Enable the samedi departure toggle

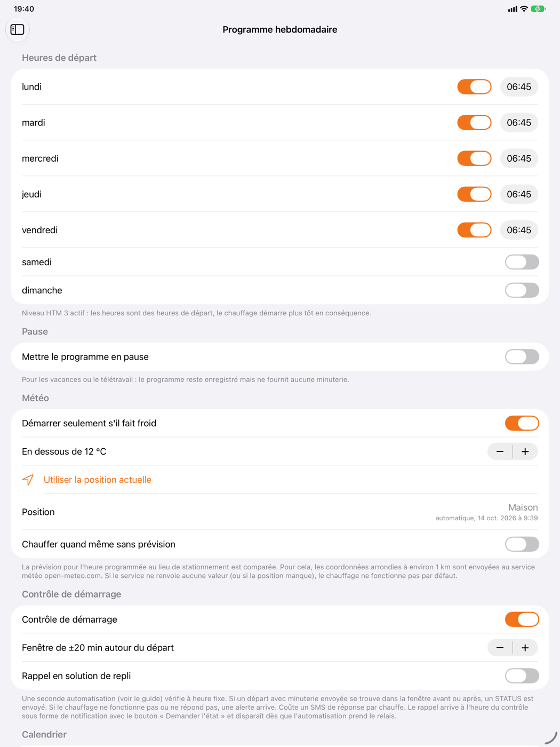click(x=522, y=262)
